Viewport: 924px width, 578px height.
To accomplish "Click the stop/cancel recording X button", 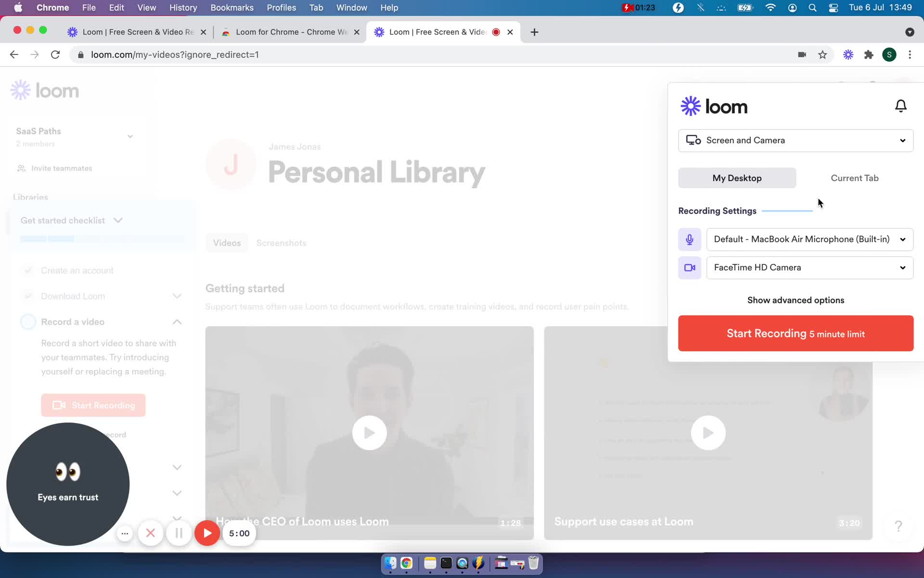I will (x=150, y=533).
